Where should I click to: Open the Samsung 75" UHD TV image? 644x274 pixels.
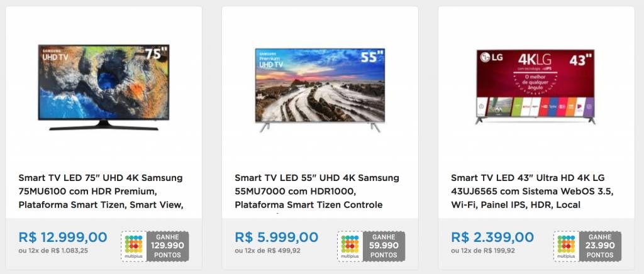pos(104,87)
